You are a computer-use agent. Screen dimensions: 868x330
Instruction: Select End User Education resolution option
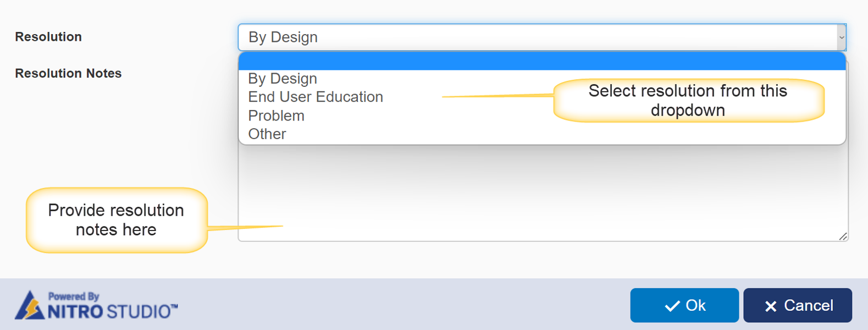316,97
